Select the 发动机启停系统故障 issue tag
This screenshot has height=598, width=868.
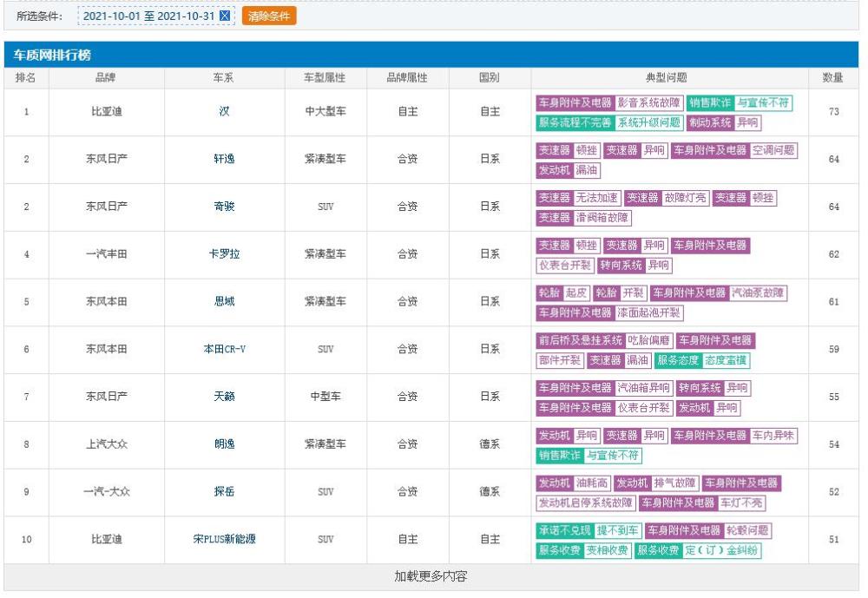(586, 504)
